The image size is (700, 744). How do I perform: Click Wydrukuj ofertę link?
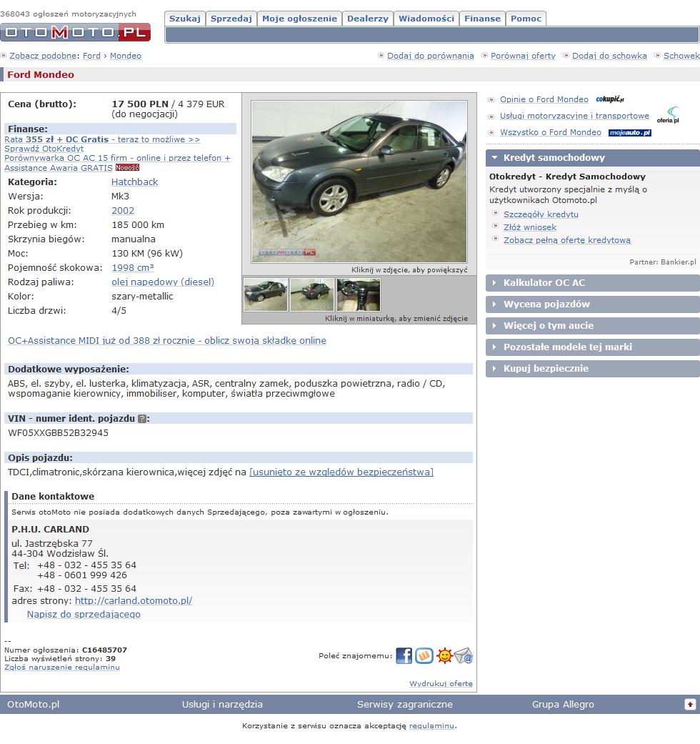441,684
